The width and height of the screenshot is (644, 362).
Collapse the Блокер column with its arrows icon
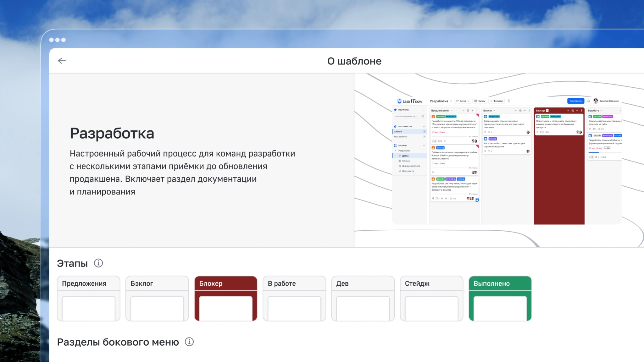pos(568,111)
